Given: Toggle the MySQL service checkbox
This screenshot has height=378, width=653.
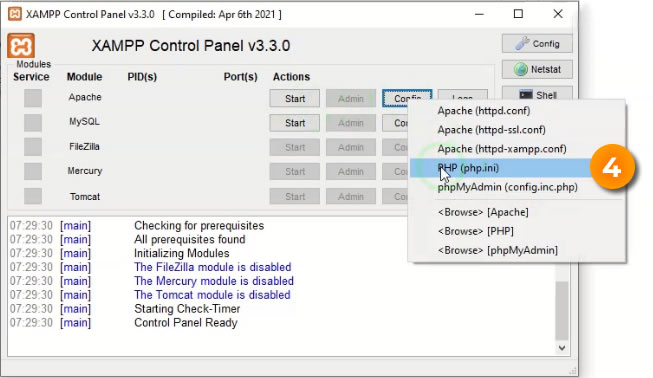Looking at the screenshot, I should pos(33,122).
